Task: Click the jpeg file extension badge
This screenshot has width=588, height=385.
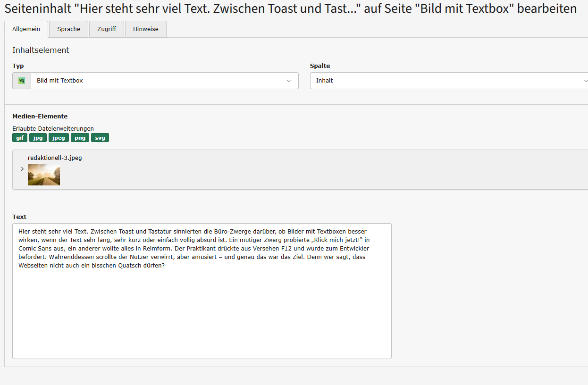Action: point(59,138)
